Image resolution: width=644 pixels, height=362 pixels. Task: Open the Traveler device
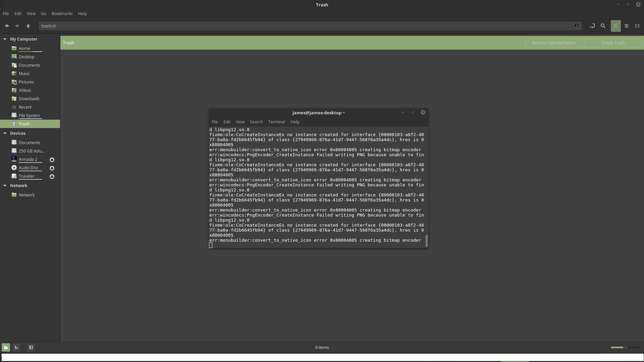click(26, 176)
